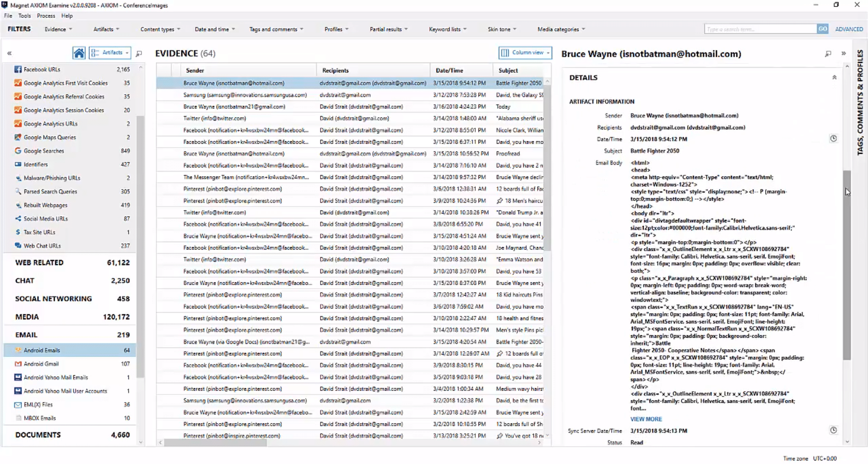Viewport: 868px width, 464px height.
Task: Select Android Emails icon
Action: click(x=18, y=350)
